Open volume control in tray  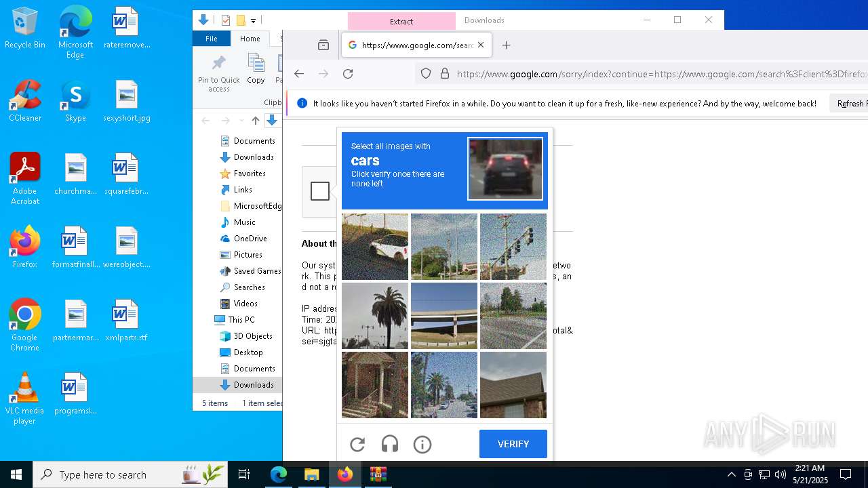click(781, 474)
